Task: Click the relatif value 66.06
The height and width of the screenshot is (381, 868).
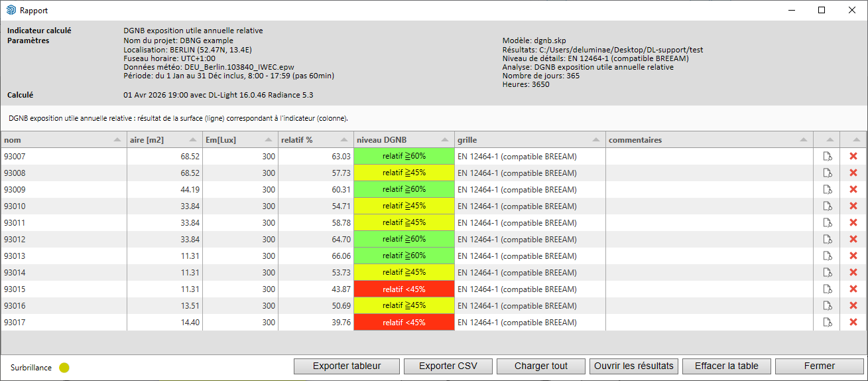Action: 341,256
